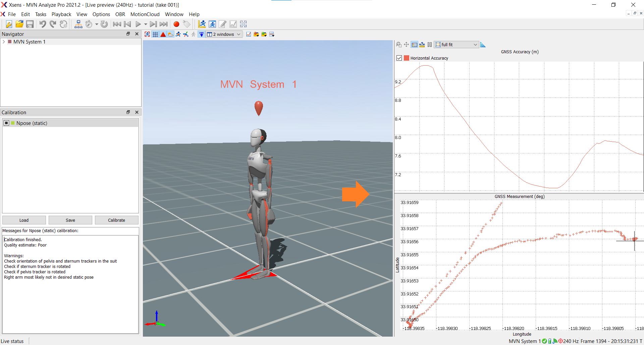Open the MotionCloud menu
The image size is (644, 345).
(x=145, y=14)
